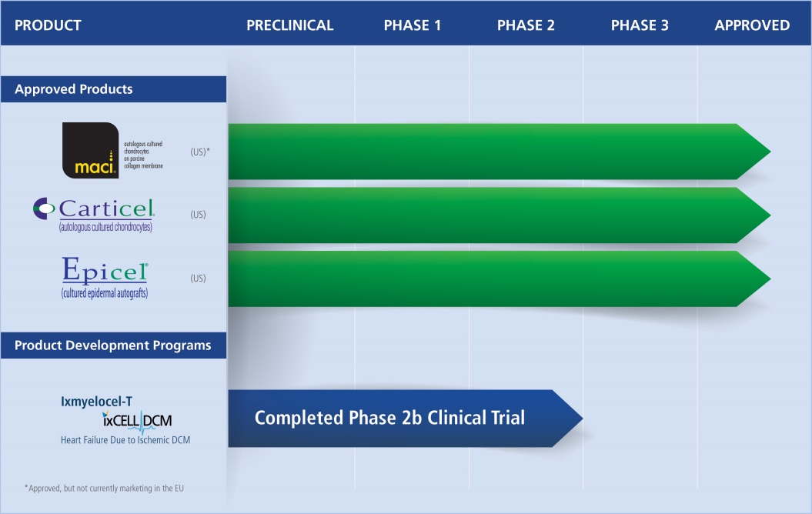Select the PRODUCT column header

48,25
